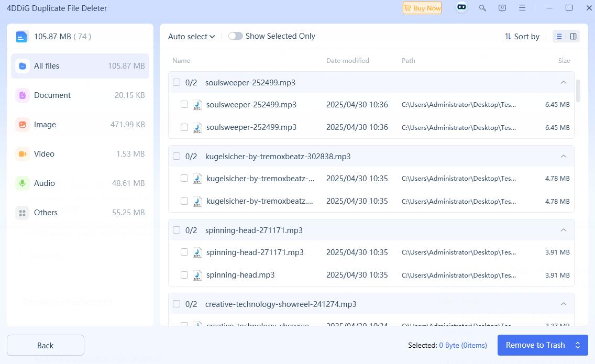Select all duplicates in the spinning-head-271171 group

177,230
